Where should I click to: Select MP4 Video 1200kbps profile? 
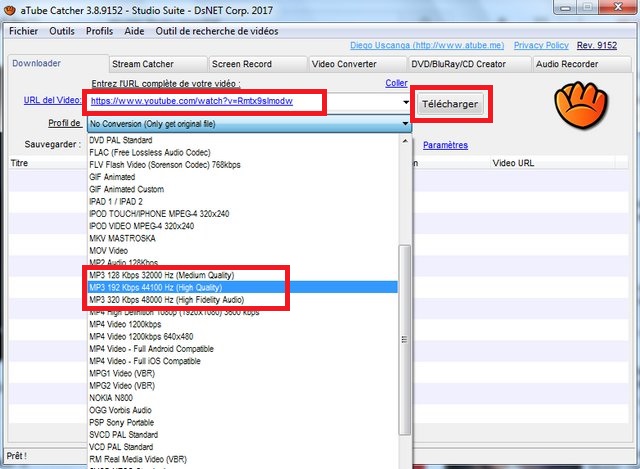tap(242, 324)
